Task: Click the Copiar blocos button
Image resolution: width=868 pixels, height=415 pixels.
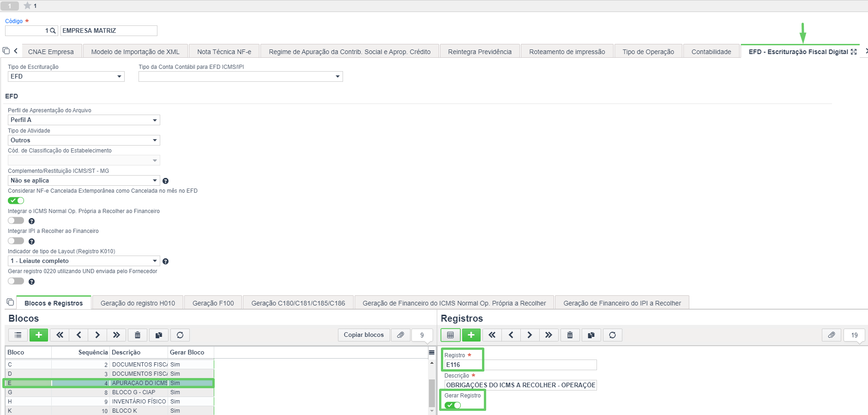Action: click(363, 335)
